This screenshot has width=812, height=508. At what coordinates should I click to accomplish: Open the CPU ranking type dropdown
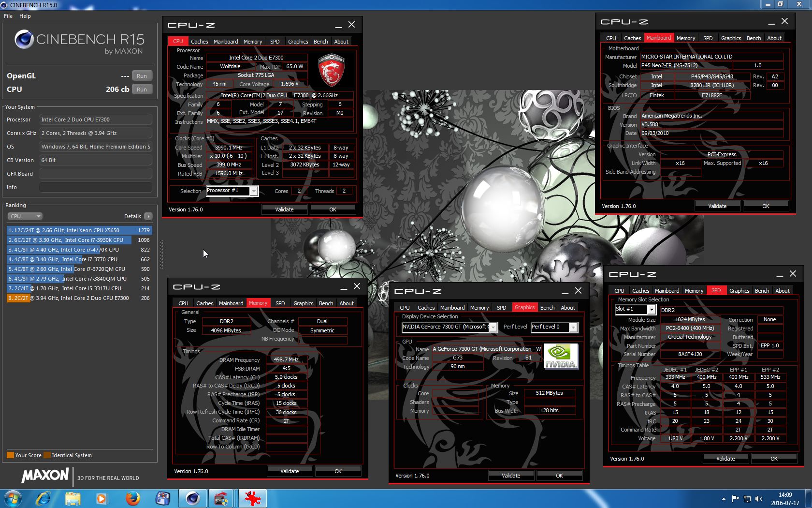25,216
